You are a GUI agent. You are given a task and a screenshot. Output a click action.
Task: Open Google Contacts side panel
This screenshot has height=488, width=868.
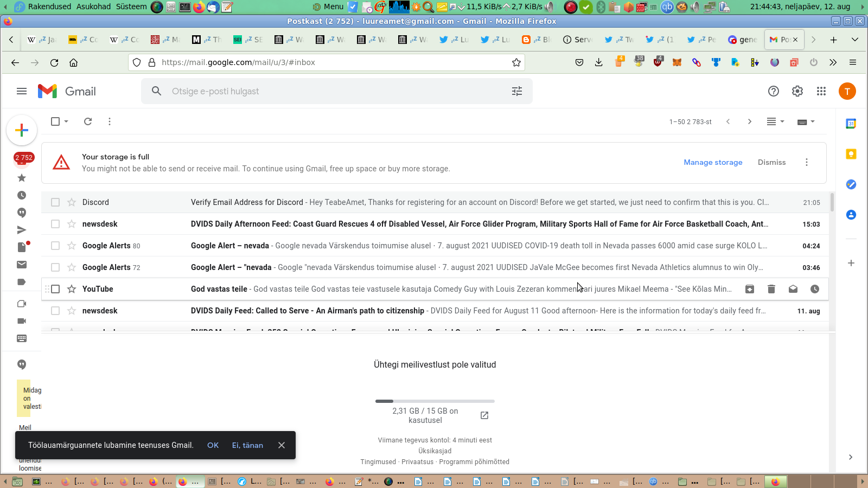pyautogui.click(x=851, y=215)
